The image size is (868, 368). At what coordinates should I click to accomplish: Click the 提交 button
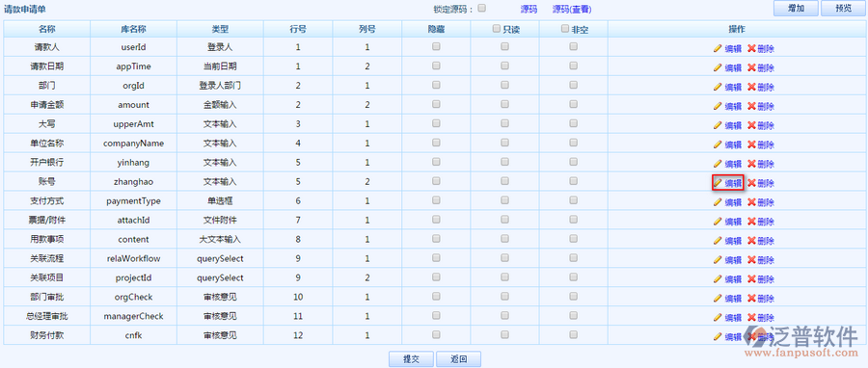pyautogui.click(x=411, y=359)
